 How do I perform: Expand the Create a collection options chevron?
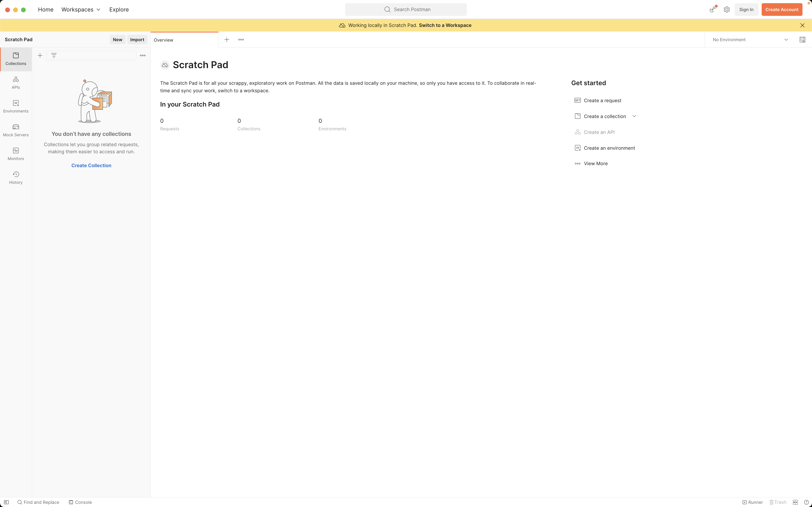[634, 116]
